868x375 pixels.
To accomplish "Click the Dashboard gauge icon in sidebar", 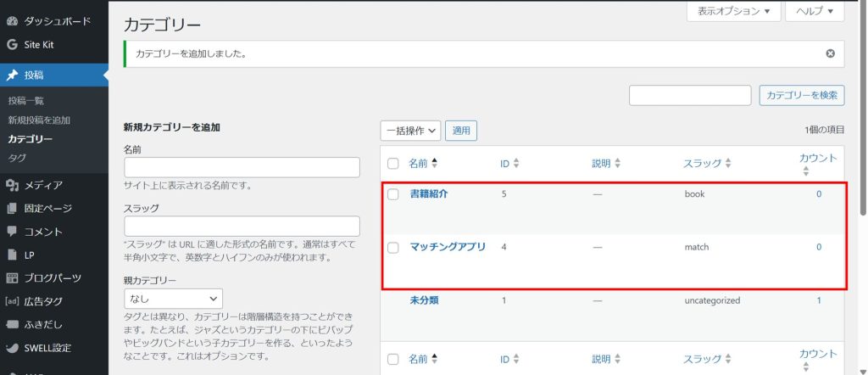I will [12, 20].
